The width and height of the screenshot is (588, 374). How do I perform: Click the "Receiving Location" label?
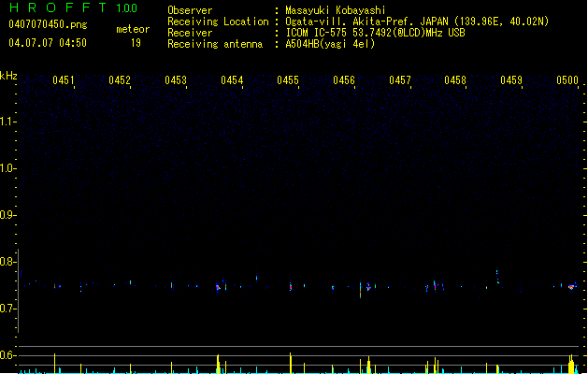(x=218, y=22)
